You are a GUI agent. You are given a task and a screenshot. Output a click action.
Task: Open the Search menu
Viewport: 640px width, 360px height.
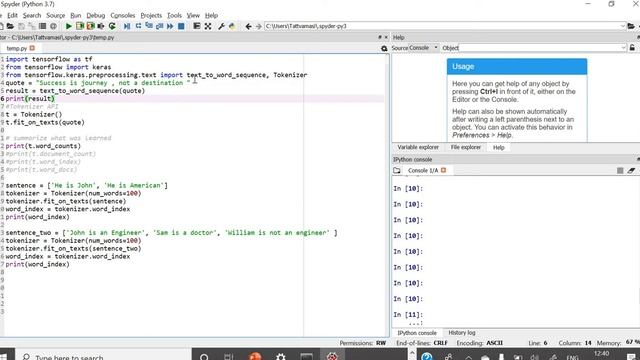coord(32,15)
